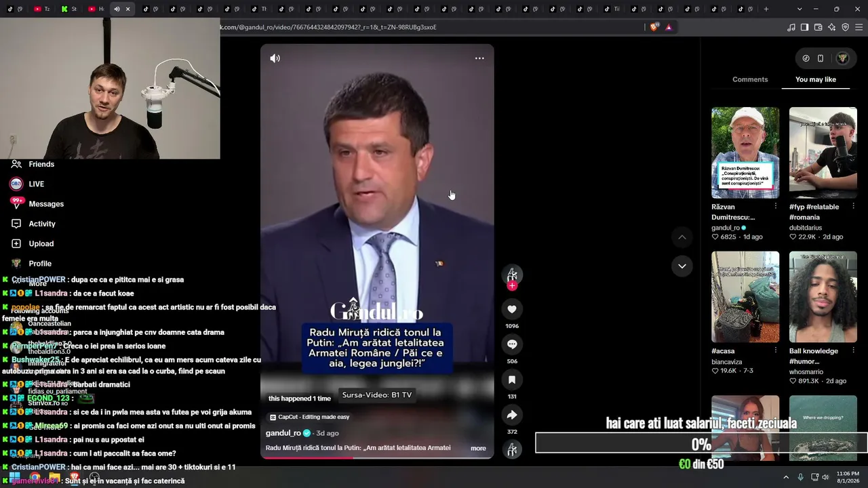Click the Brave Rewards triangle icon

tap(669, 27)
